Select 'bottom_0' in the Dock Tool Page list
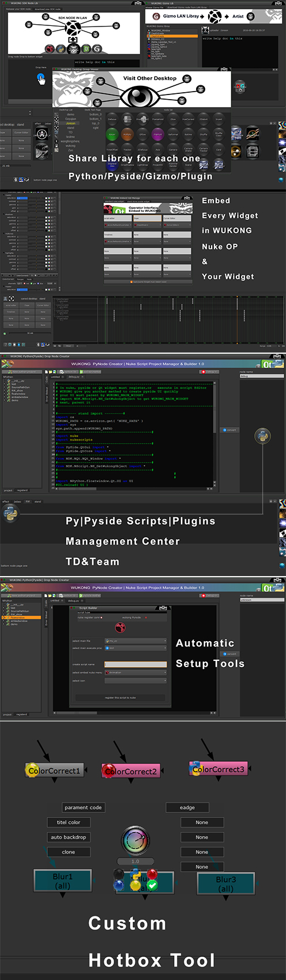The image size is (286, 980). click(95, 115)
